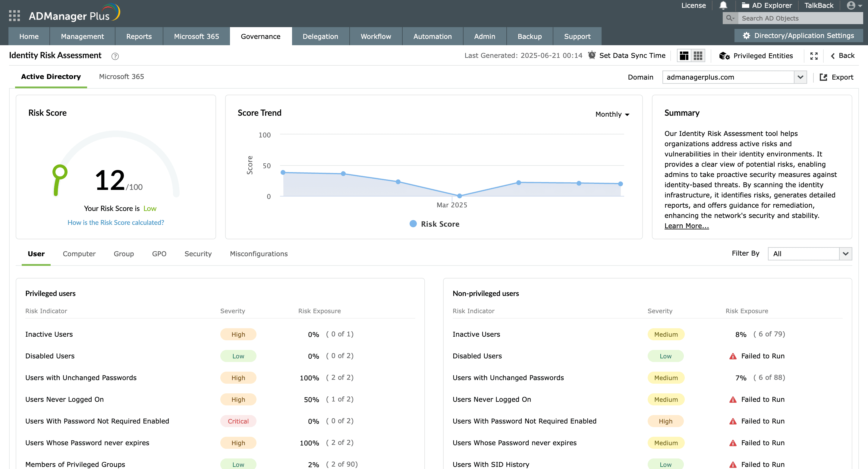The image size is (868, 469).
Task: Select the Misconfigurations tab
Action: pyautogui.click(x=259, y=254)
